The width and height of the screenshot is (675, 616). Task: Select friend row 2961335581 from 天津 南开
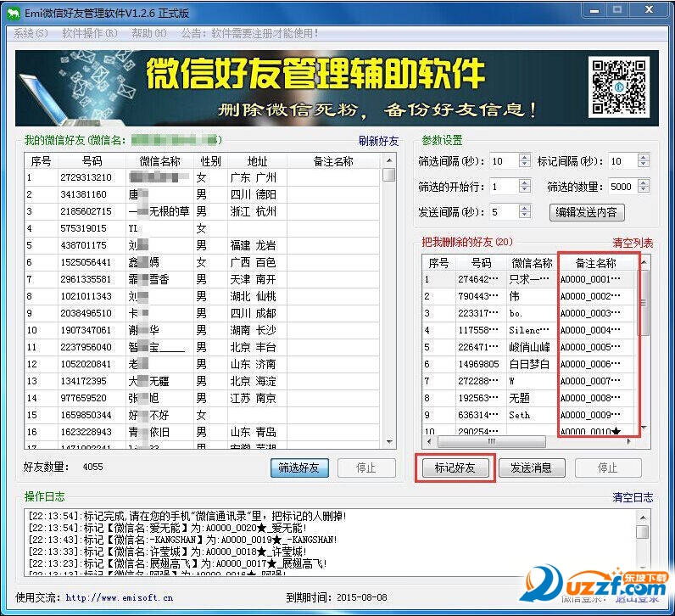click(x=203, y=279)
